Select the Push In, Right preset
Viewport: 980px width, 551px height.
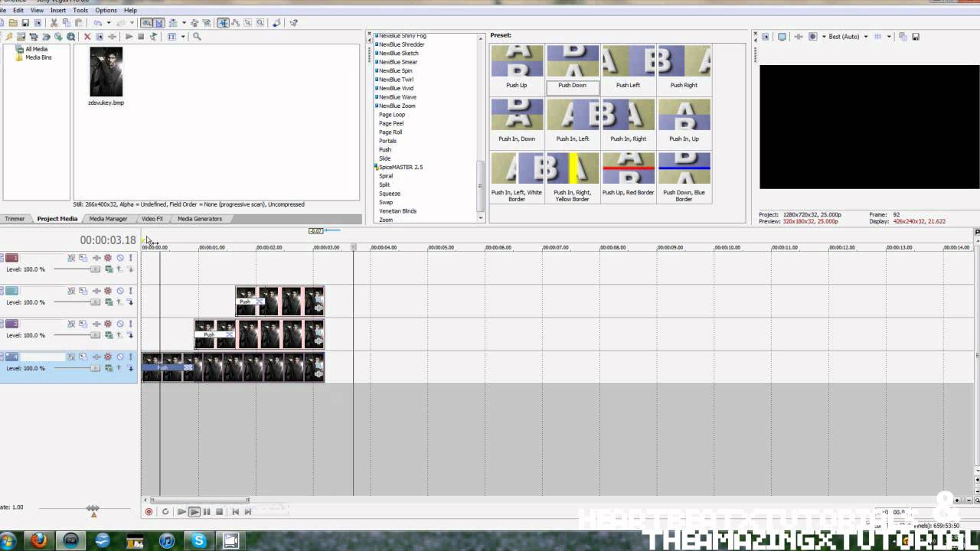[628, 122]
